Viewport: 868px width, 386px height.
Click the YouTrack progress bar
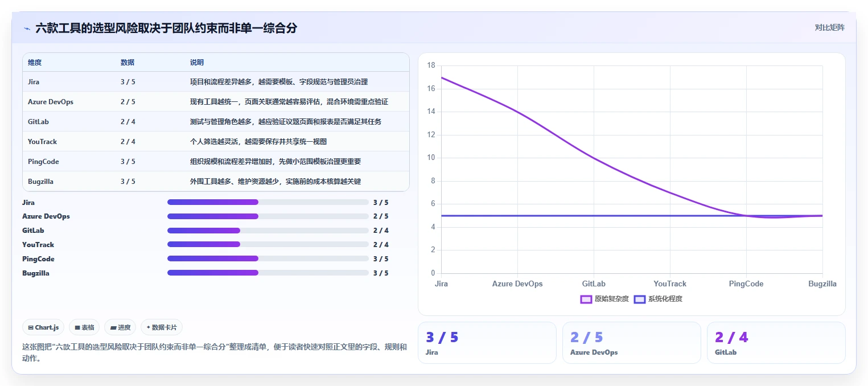(268, 244)
